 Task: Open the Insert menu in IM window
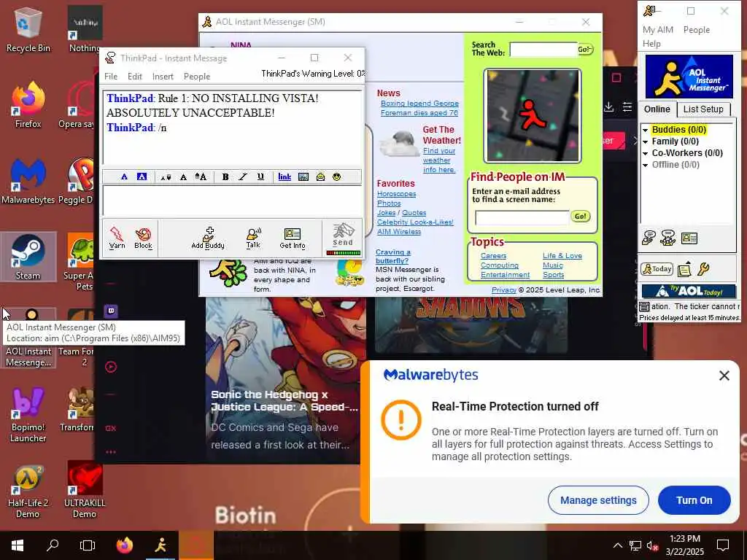[163, 76]
